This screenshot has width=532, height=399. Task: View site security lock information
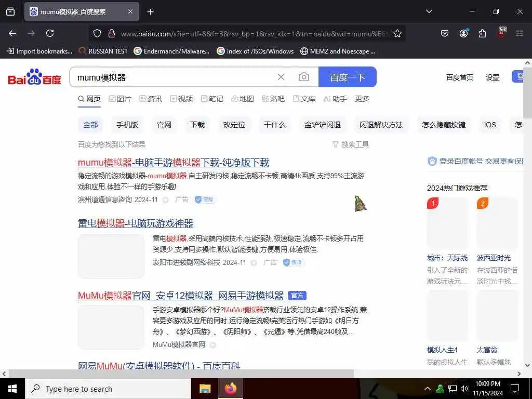111,33
